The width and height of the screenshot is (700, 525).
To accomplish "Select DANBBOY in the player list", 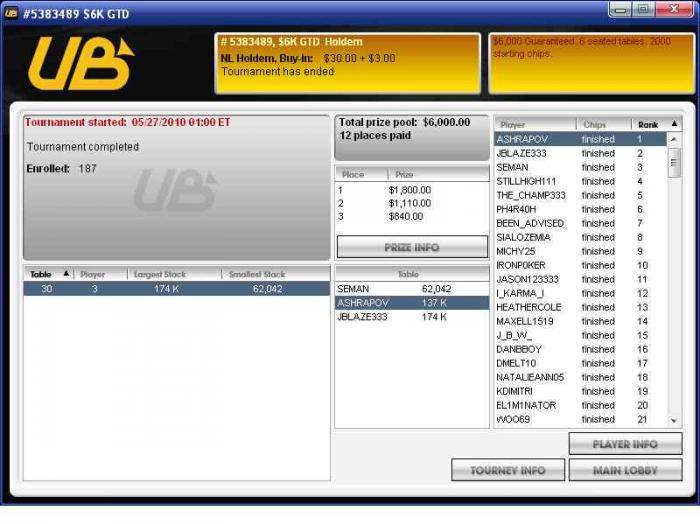I will 580,349.
